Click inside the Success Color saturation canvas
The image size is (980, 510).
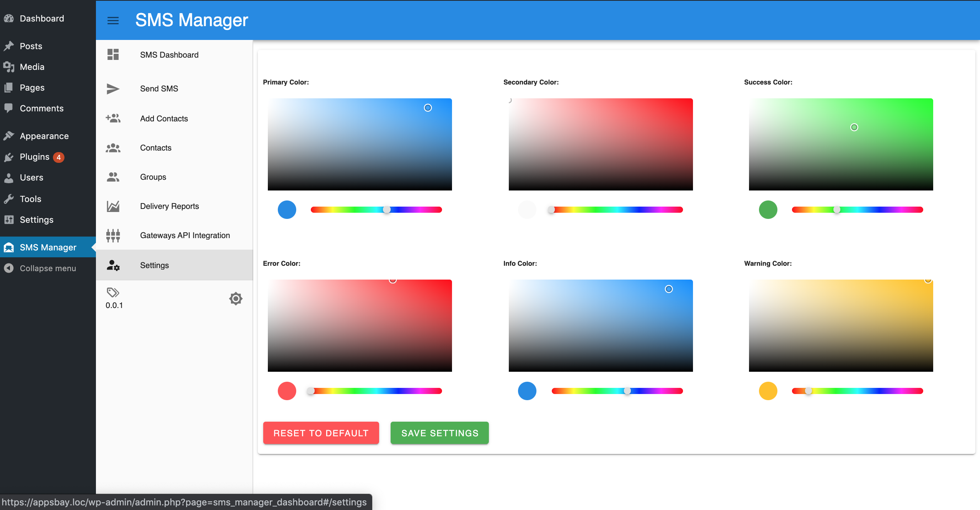pyautogui.click(x=841, y=144)
